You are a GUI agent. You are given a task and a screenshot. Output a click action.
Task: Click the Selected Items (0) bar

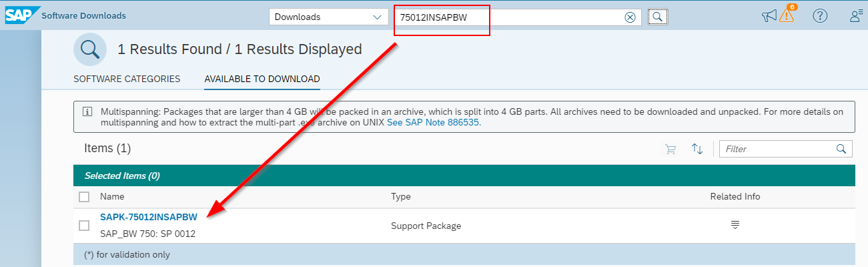pos(464,176)
